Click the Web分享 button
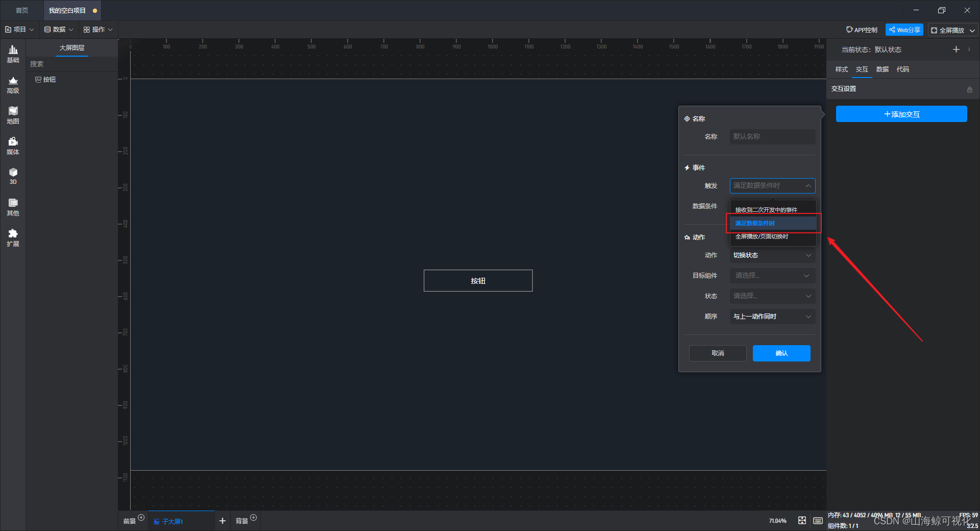Screen dimensions: 980x531 click(x=904, y=30)
